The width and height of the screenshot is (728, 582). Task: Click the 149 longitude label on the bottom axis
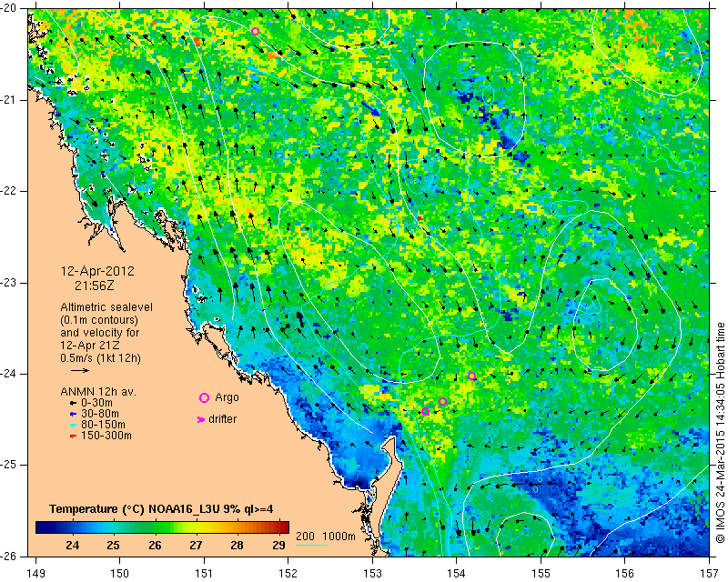35,573
